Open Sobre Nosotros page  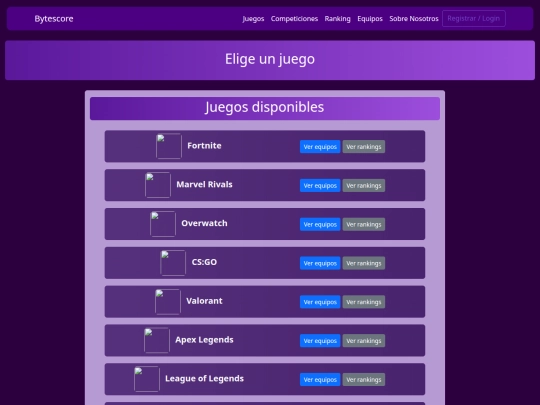[x=414, y=19]
